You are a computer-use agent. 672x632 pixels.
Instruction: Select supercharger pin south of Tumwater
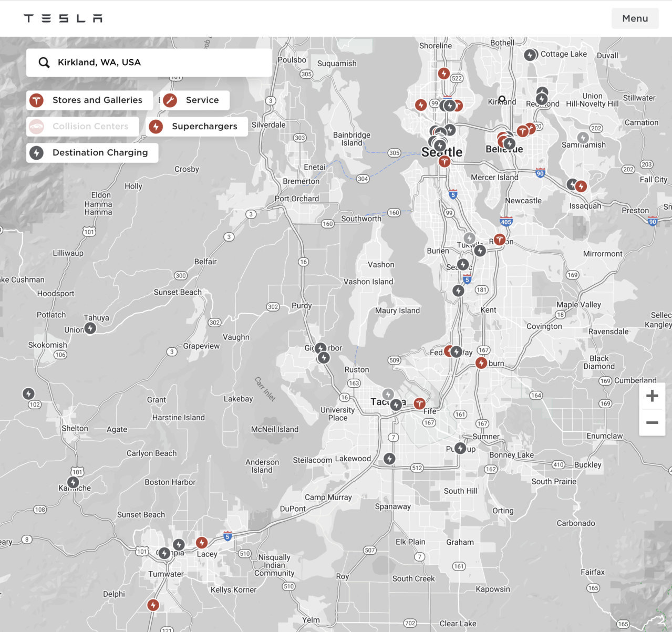pyautogui.click(x=153, y=605)
